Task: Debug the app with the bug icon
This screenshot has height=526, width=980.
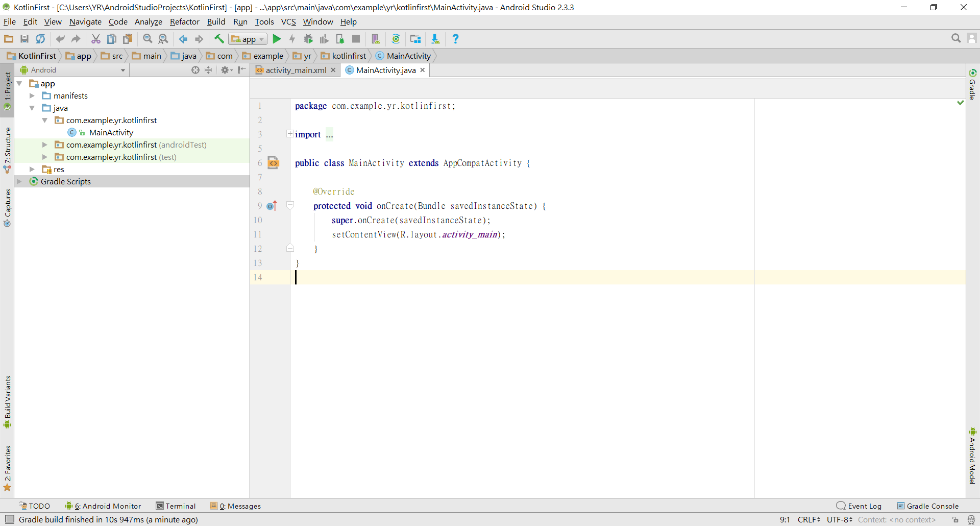Action: click(x=308, y=39)
